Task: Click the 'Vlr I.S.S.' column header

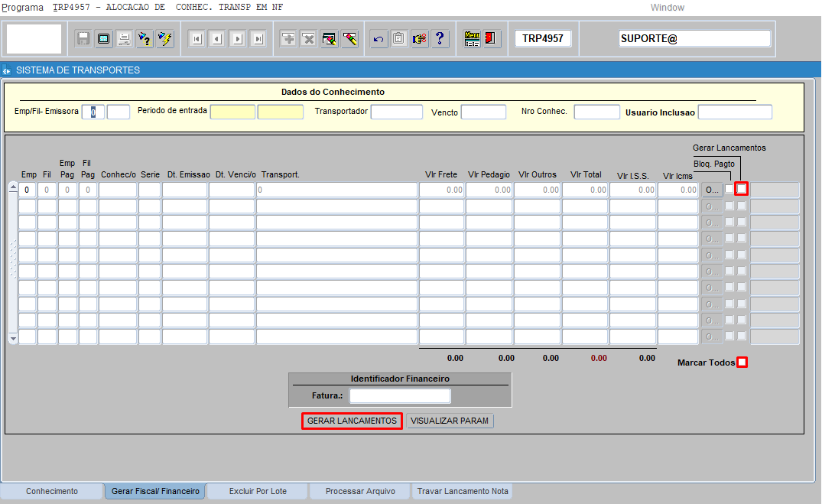Action: click(x=633, y=176)
